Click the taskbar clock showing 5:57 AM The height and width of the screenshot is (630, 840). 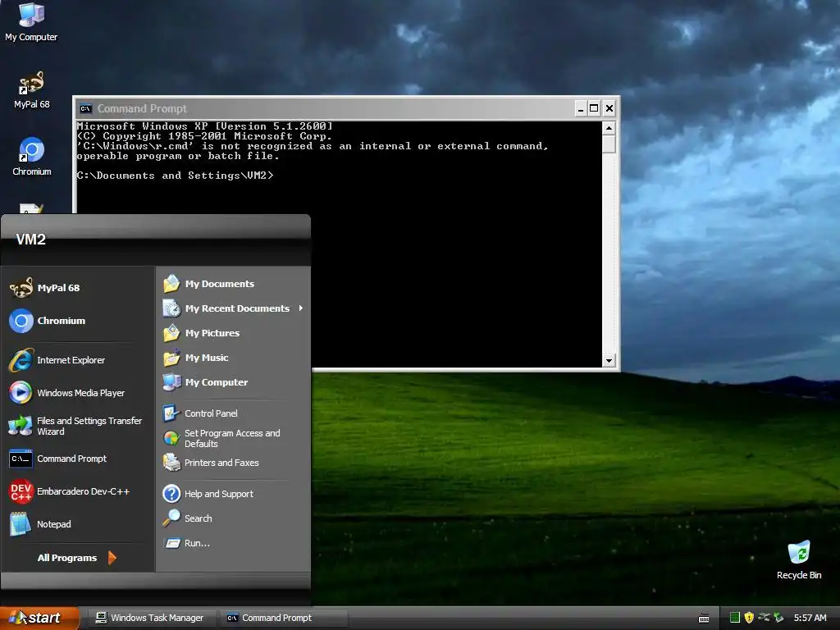[810, 618]
